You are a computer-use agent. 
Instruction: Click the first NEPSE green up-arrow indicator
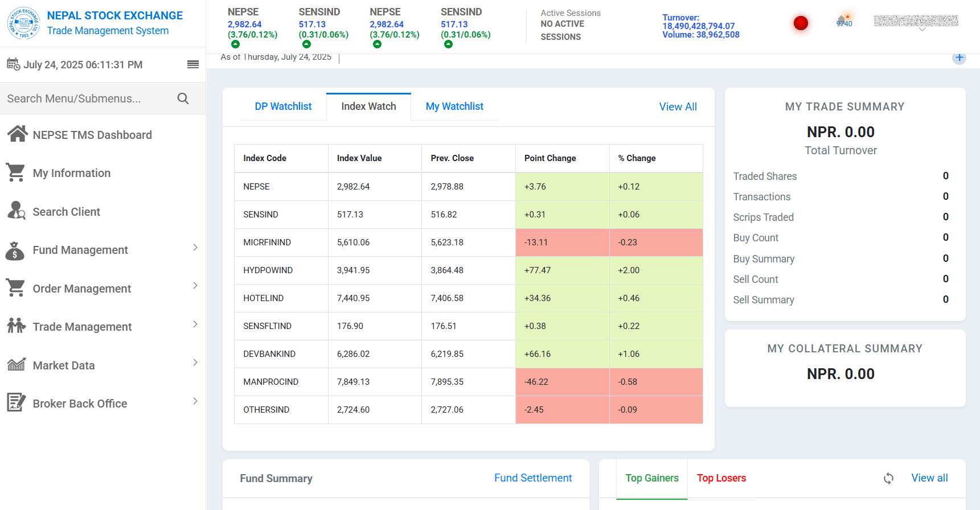pyautogui.click(x=235, y=44)
